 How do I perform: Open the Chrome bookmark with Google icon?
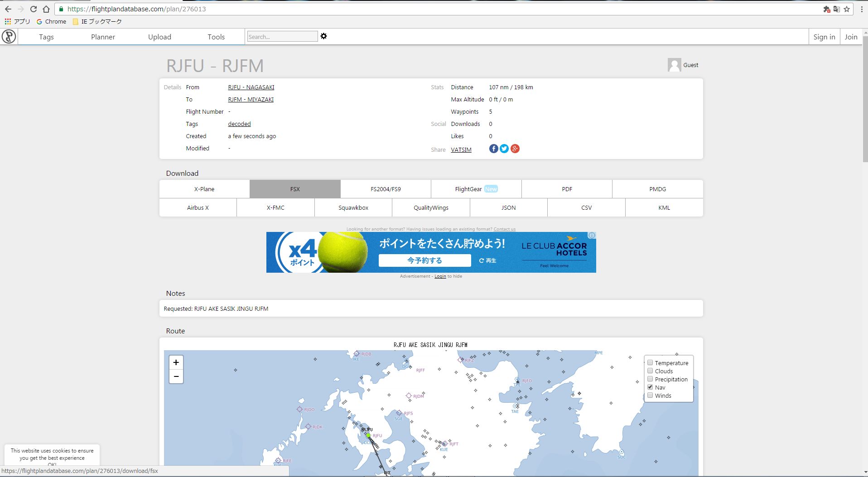click(x=51, y=21)
